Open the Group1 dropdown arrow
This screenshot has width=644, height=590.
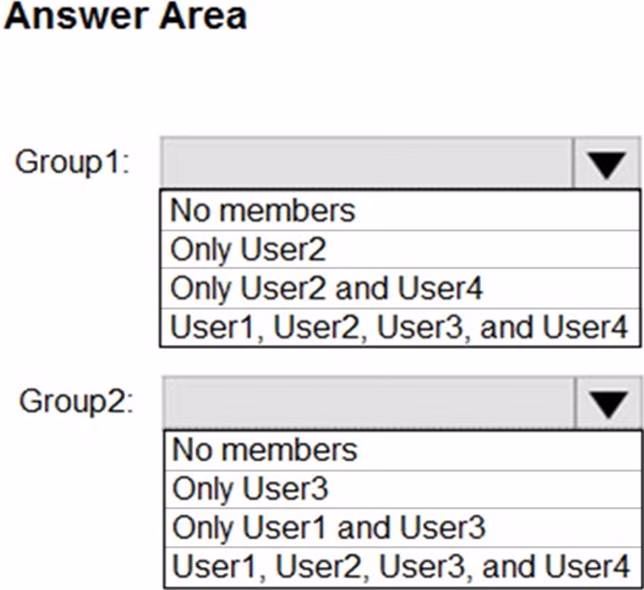(x=606, y=163)
